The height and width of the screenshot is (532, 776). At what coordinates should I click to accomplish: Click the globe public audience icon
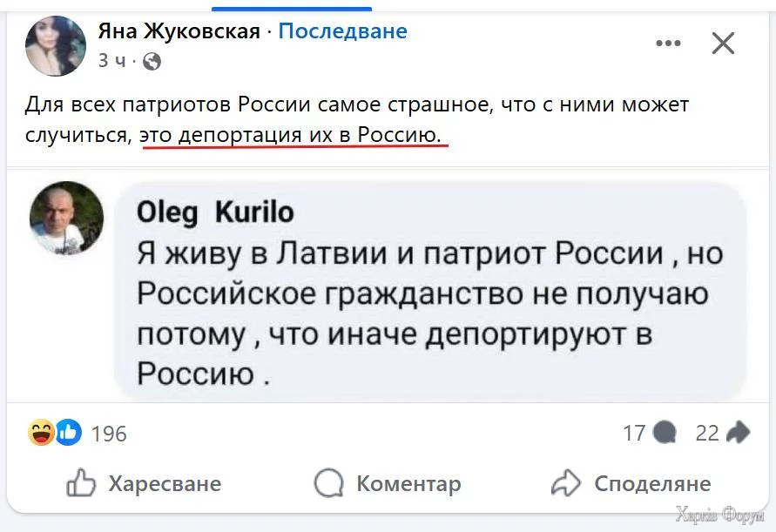click(x=152, y=61)
